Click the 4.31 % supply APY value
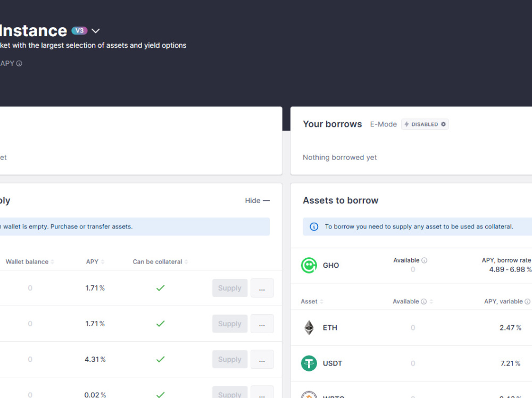 [95, 359]
